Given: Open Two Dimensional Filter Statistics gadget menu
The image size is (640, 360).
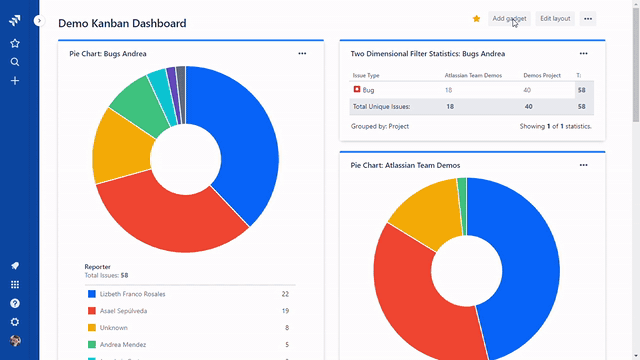Looking at the screenshot, I should coord(584,53).
